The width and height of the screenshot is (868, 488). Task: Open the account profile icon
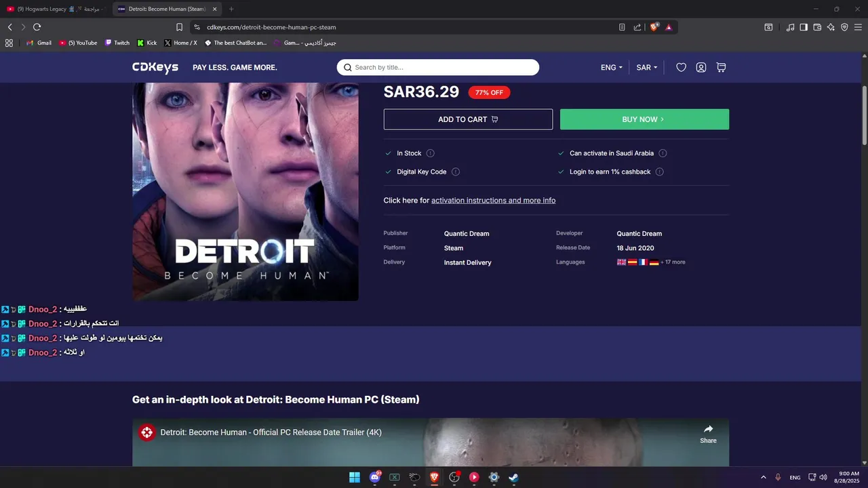(701, 67)
